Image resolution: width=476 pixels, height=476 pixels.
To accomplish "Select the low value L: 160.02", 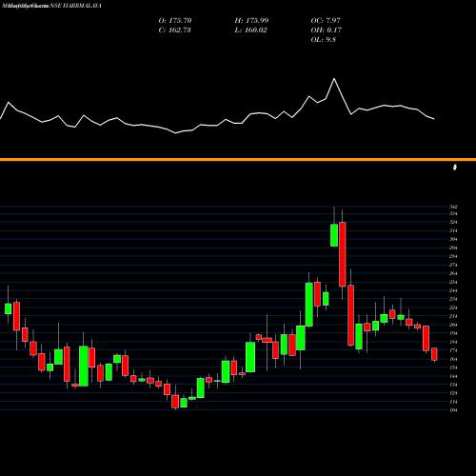I will point(250,30).
